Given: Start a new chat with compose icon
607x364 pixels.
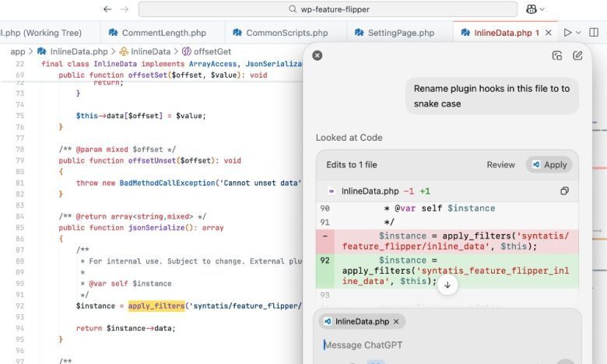Looking at the screenshot, I should click(577, 56).
